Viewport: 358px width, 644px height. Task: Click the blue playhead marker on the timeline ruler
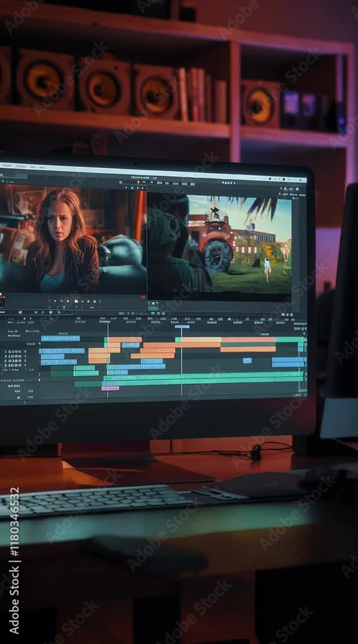click(x=182, y=327)
